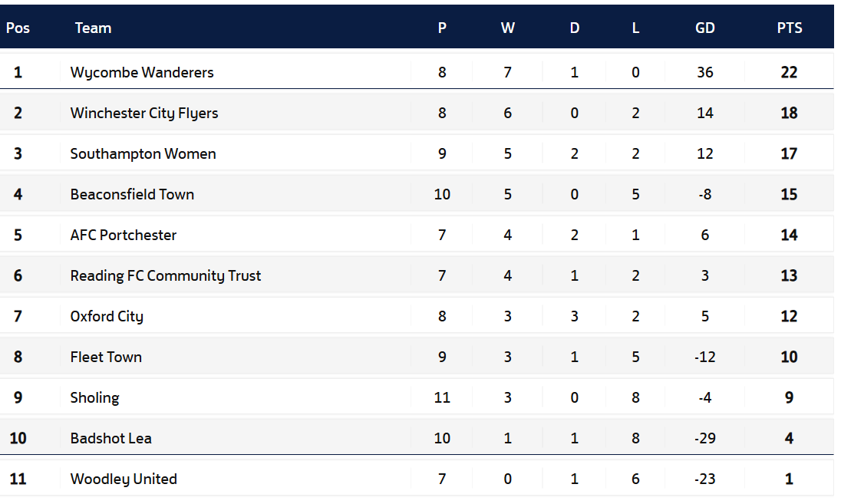Select Southampton Women in the table
841x504 pixels.
(x=143, y=153)
